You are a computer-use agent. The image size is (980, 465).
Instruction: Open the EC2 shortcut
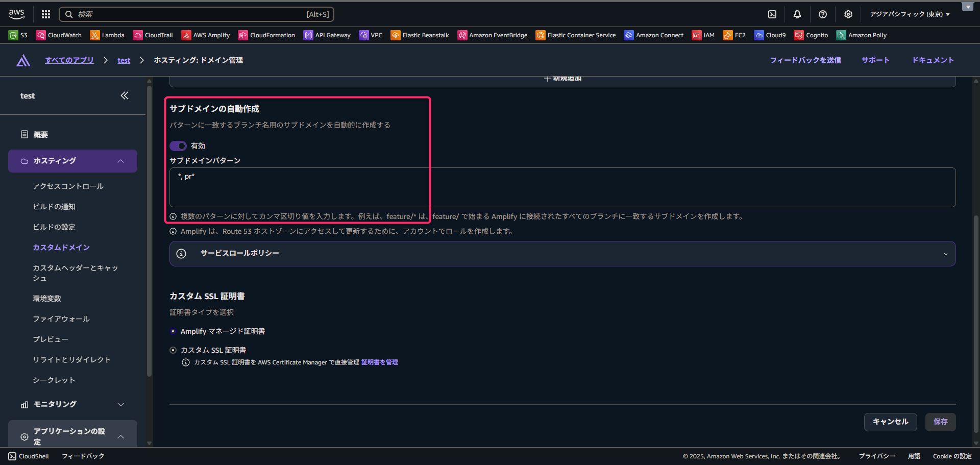pyautogui.click(x=734, y=35)
